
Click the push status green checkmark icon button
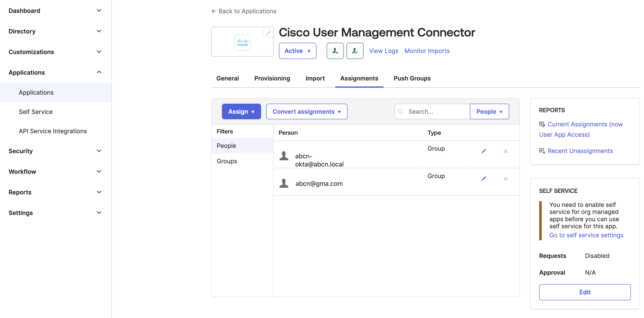click(355, 51)
